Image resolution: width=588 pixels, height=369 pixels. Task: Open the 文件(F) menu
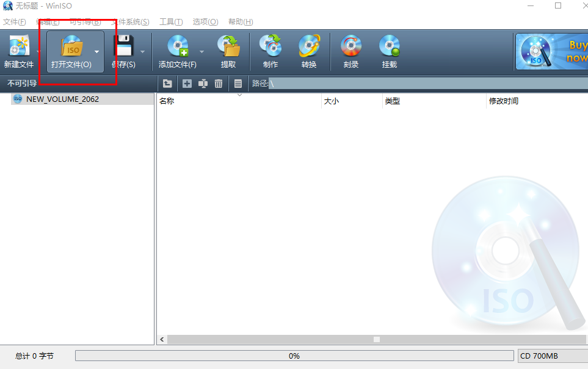(15, 22)
